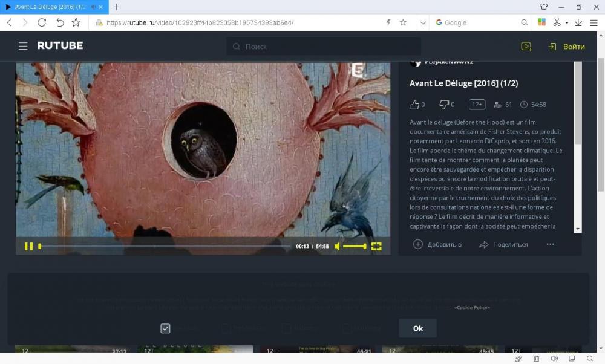
Task: Expand the address bar history dropdown
Action: pyautogui.click(x=423, y=22)
